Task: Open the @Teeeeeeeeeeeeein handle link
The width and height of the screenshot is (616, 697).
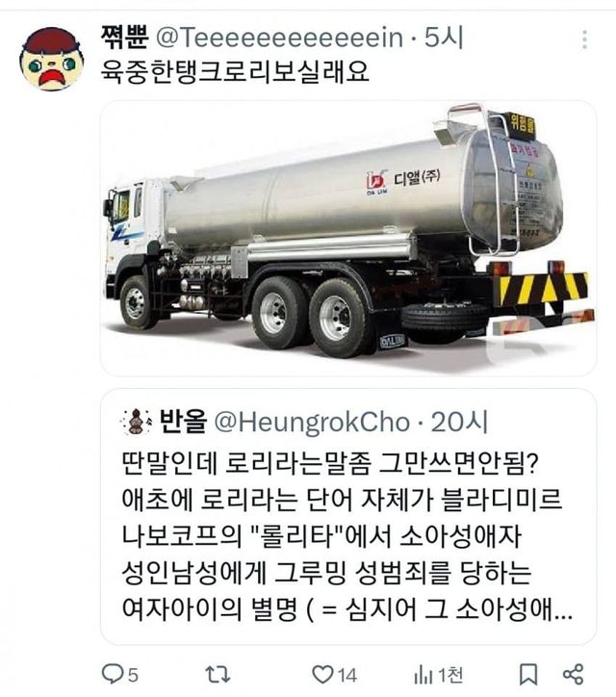Action: [279, 38]
